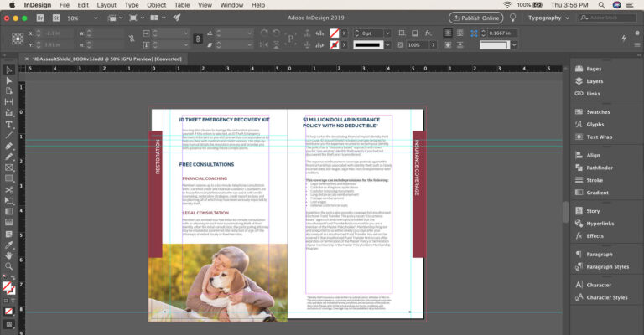Select the Gap tool
The image size is (644, 335).
(x=8, y=101)
